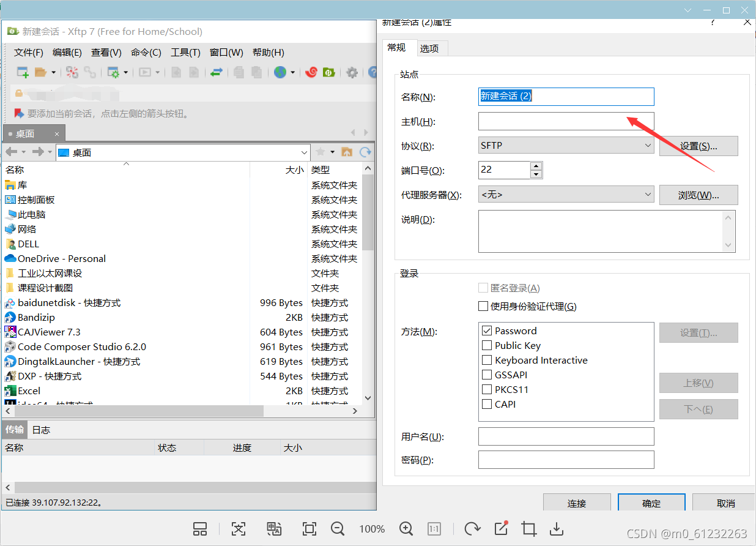
Task: Click the 确定 button
Action: (651, 503)
